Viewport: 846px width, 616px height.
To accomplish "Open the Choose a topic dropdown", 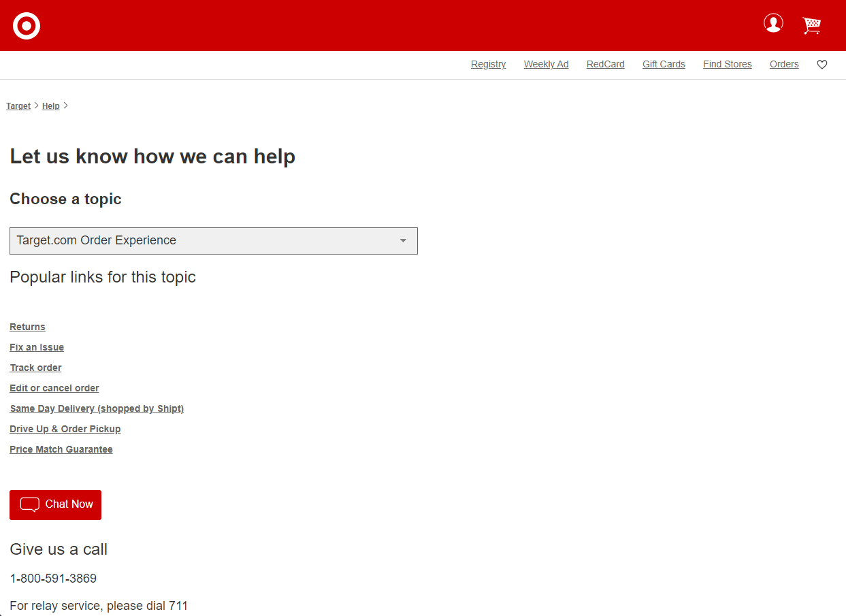I will point(213,241).
